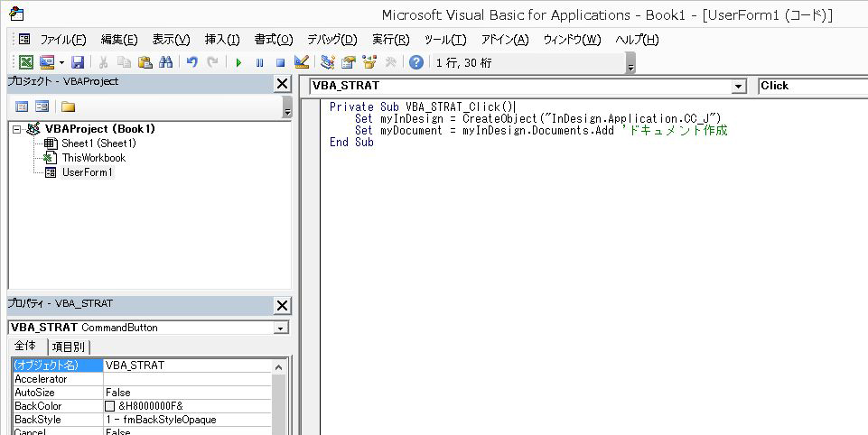Viewport: 868px width, 435px height.
Task: Click the BackColor color swatch
Action: [x=110, y=406]
